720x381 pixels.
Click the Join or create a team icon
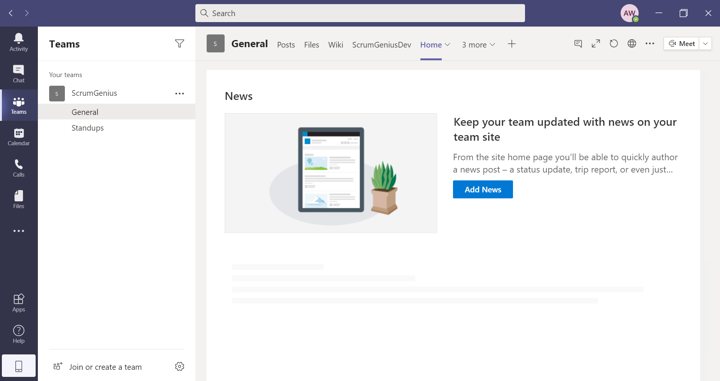[57, 366]
